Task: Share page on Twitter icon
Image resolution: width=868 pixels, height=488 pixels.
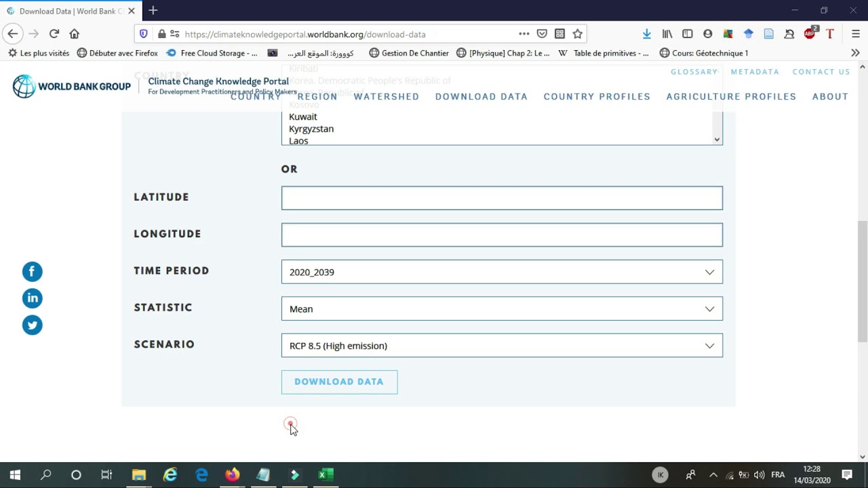Action: pyautogui.click(x=32, y=325)
